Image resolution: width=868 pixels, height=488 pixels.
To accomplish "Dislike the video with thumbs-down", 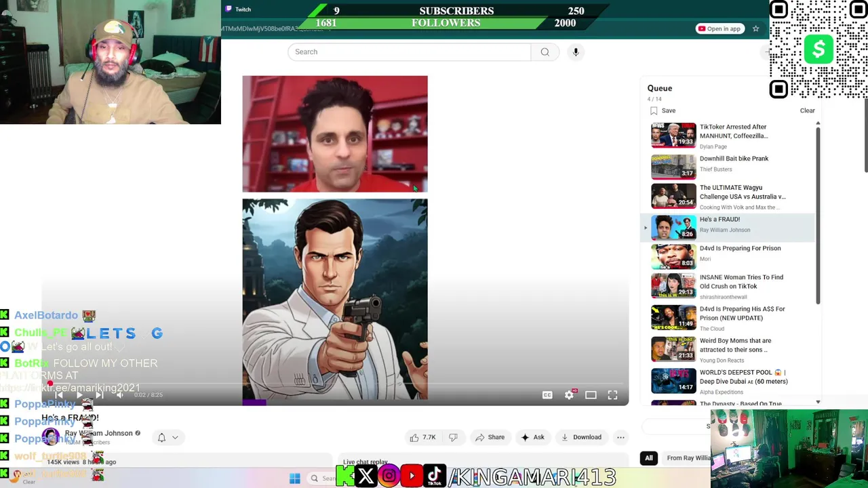I will [453, 437].
